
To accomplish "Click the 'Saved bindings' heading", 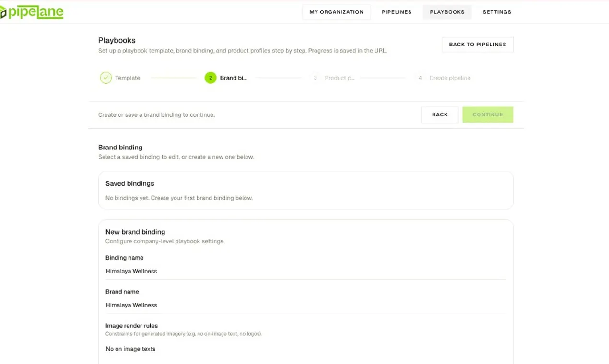I will [130, 183].
